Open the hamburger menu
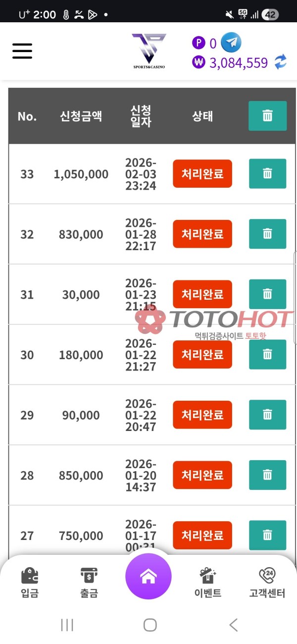 [22, 51]
